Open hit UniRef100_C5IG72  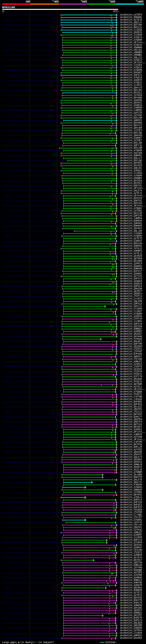[x=131, y=412]
